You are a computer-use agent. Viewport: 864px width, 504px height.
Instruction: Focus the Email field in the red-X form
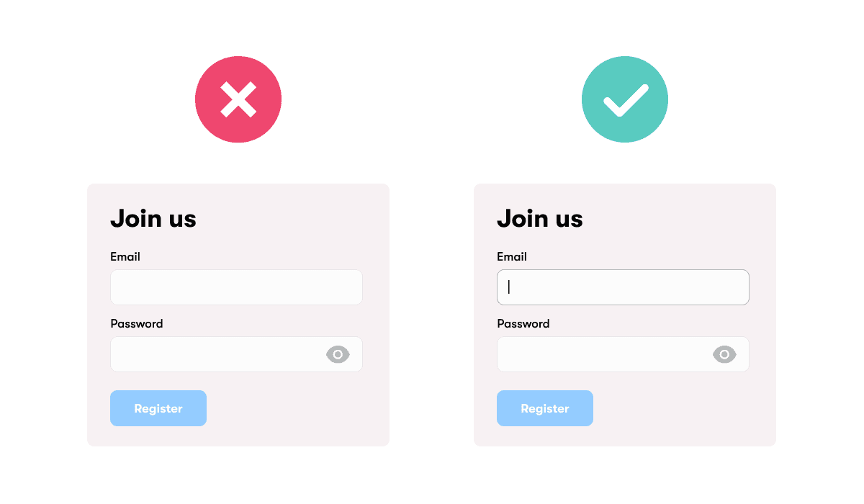tap(236, 287)
